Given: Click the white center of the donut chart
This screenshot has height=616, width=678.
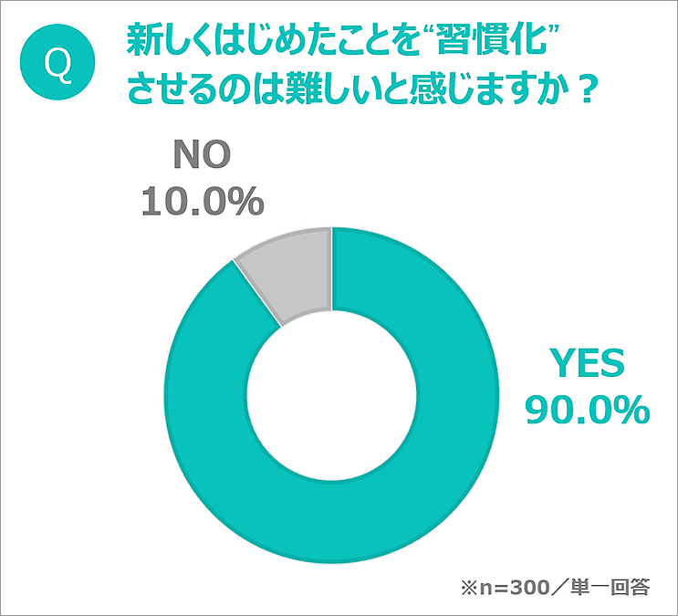Looking at the screenshot, I should coord(332,393).
